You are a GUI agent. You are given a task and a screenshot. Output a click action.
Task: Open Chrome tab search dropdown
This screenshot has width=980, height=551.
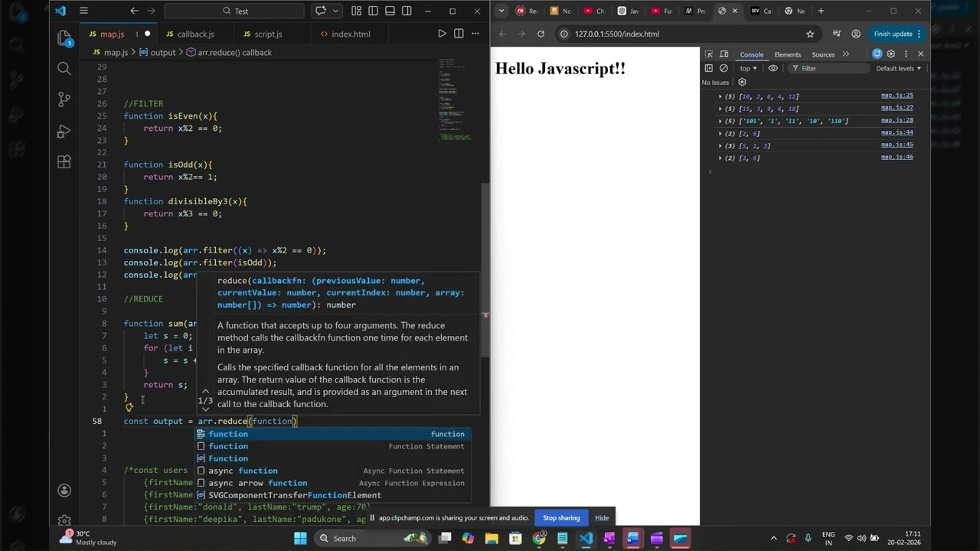501,11
